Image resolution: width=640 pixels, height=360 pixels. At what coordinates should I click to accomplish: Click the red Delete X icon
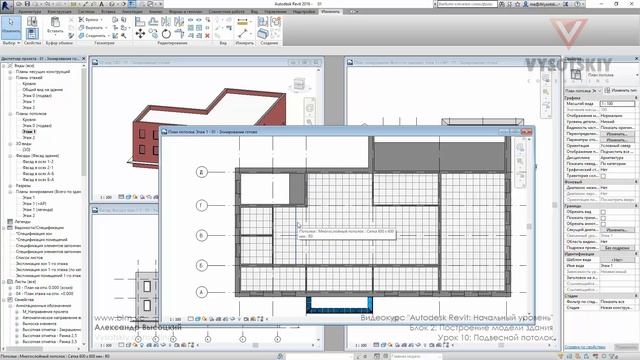tap(207, 36)
